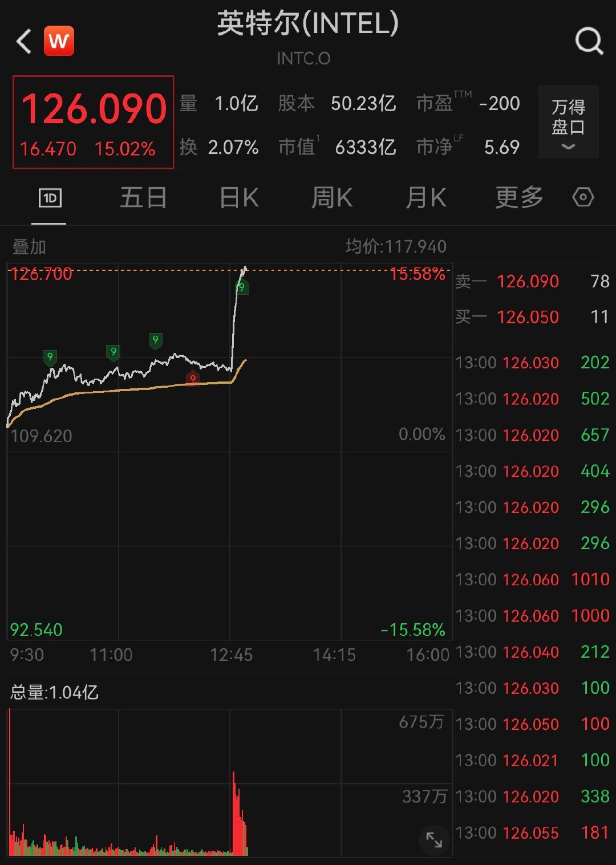The image size is (616, 865).
Task: Select the trade at 126.021
Action: [x=533, y=760]
